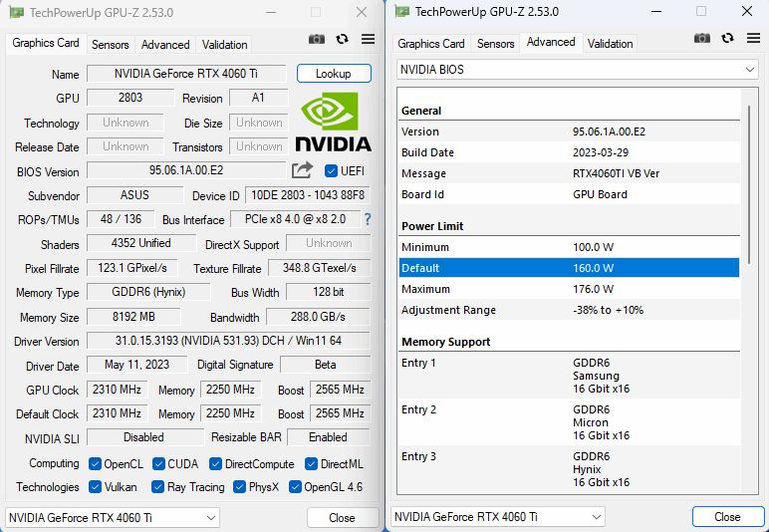Screen dimensions: 769x532
Task: Click the Memory Type GDDR6 (Hynix) field
Action: pos(148,292)
